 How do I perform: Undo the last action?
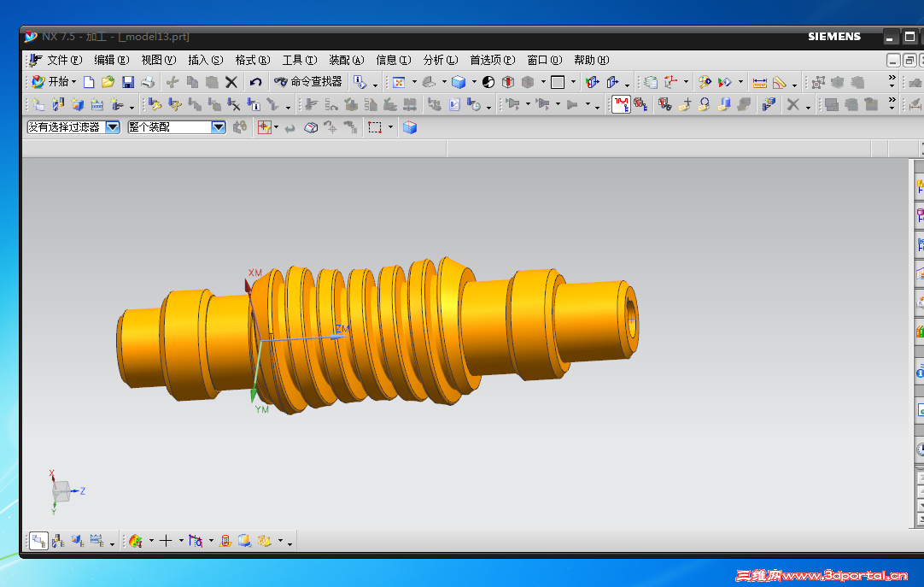click(255, 82)
